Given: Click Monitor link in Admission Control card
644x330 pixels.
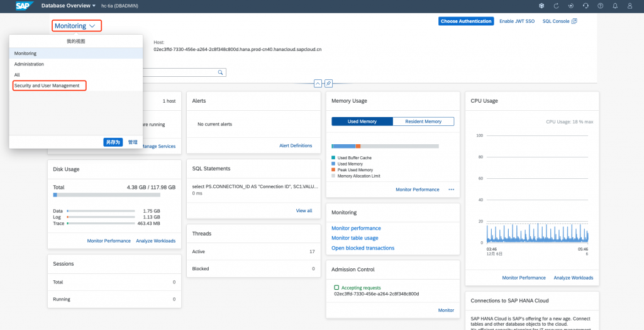Looking at the screenshot, I should 446,310.
